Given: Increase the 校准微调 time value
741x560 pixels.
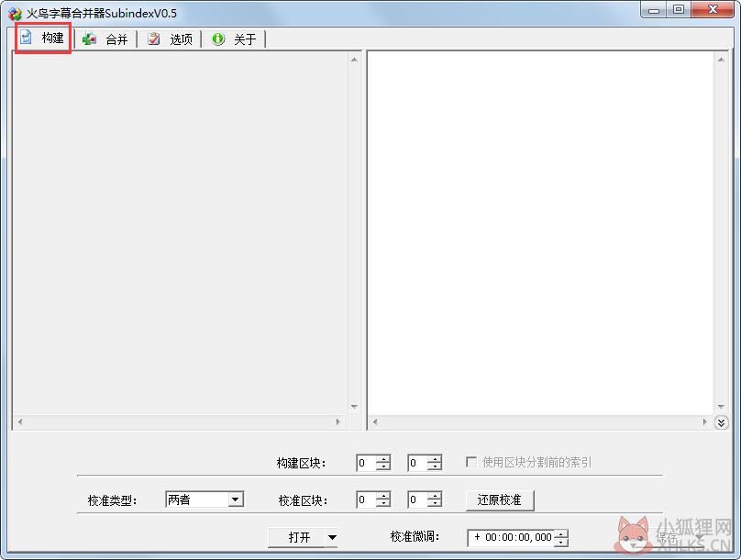Looking at the screenshot, I should click(x=561, y=533).
